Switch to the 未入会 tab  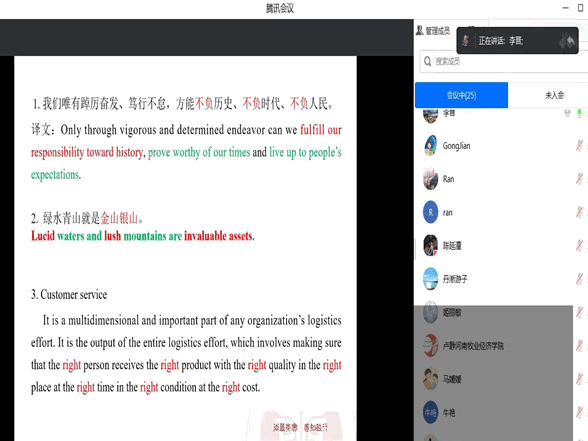click(554, 95)
